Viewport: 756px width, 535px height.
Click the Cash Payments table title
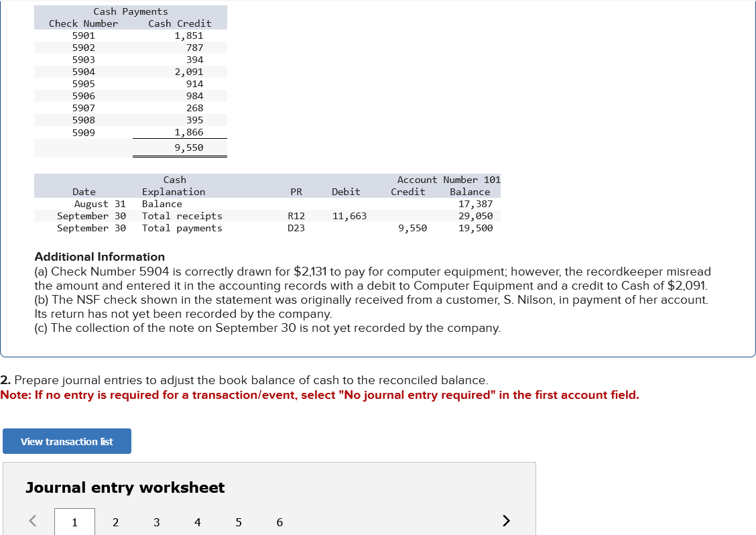[131, 11]
